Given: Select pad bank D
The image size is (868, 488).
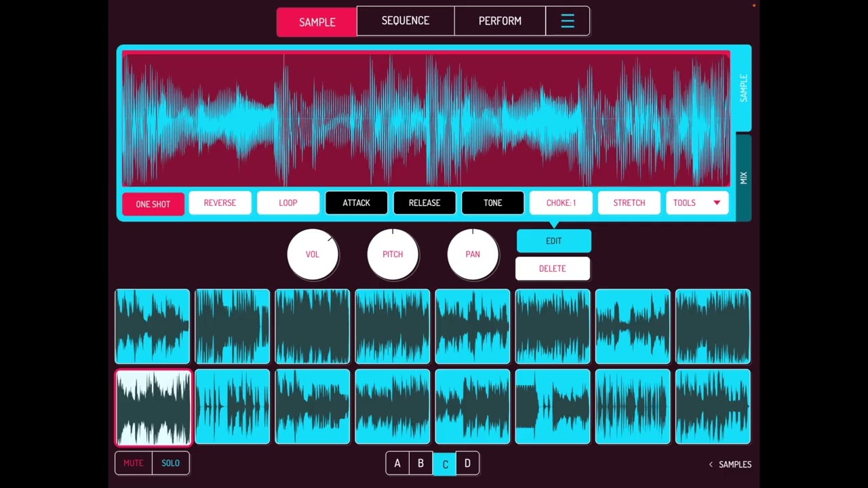Looking at the screenshot, I should 468,464.
